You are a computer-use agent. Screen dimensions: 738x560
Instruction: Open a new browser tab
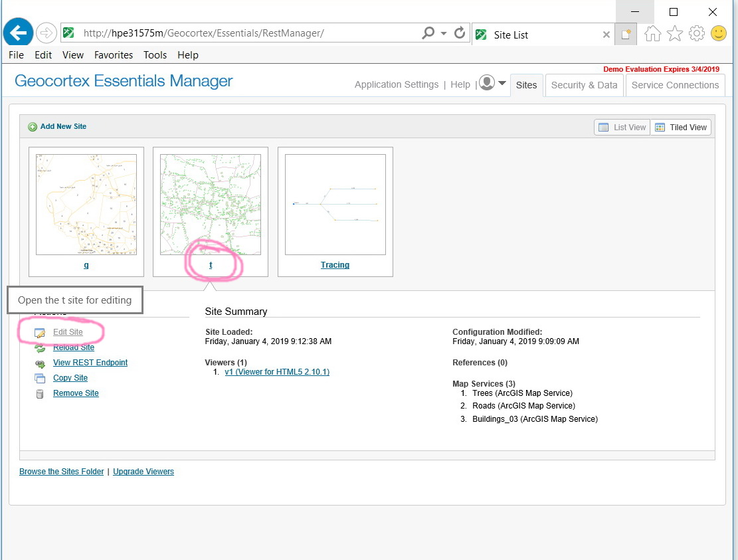tap(626, 35)
